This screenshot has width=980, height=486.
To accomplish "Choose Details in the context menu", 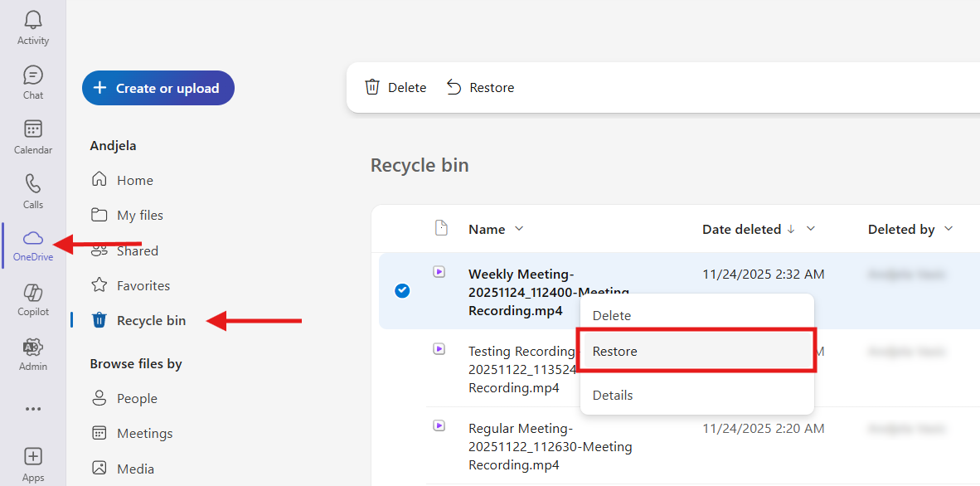I will (x=613, y=395).
